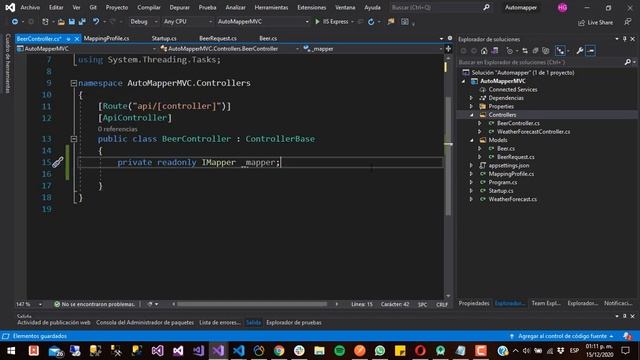Viewport: 640px width, 360px height.
Task: Collapse the Controllers folder in Solution Explorer
Action: 472,115
